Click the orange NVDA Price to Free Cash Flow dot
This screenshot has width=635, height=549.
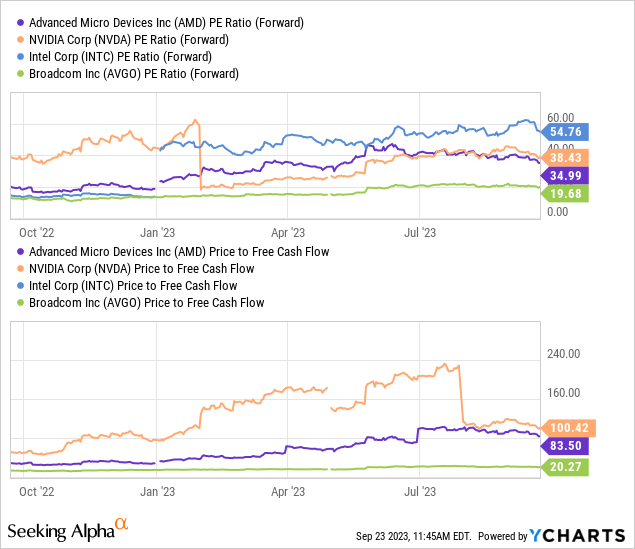[20, 269]
